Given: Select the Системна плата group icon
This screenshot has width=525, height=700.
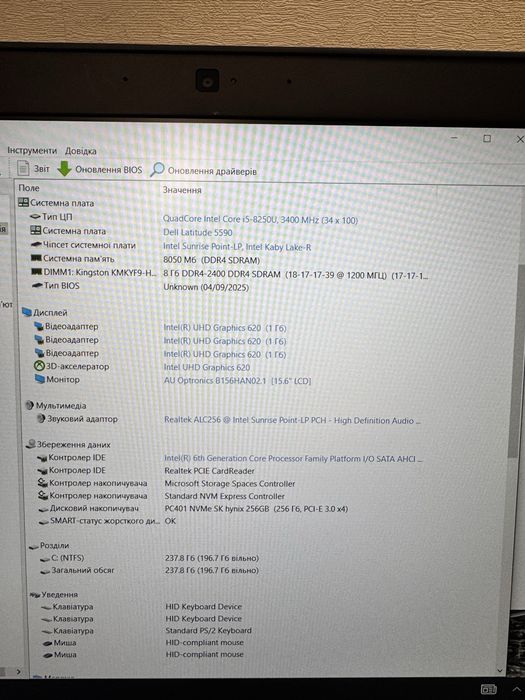Looking at the screenshot, I should click(x=23, y=203).
